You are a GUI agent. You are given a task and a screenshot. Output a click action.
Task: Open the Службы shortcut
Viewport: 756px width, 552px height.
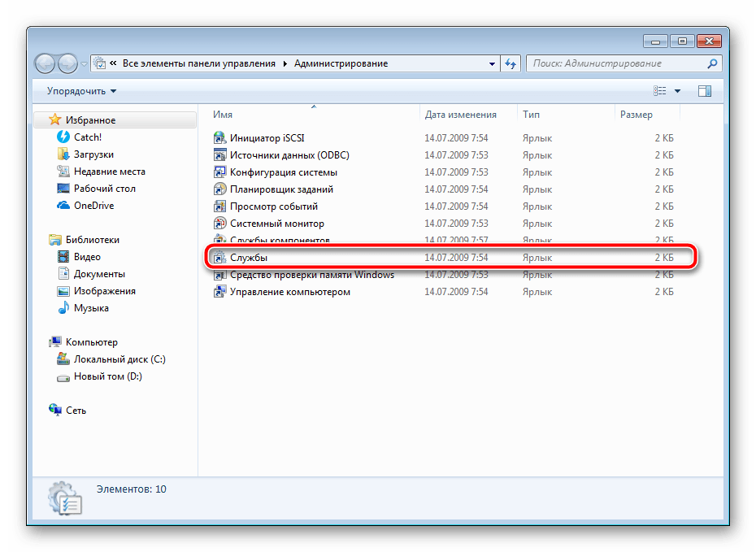249,258
